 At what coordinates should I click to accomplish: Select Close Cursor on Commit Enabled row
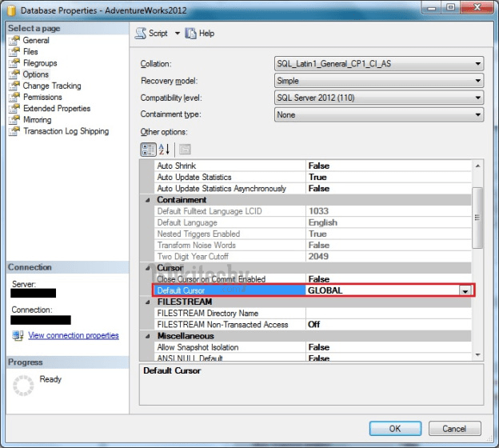click(x=313, y=279)
